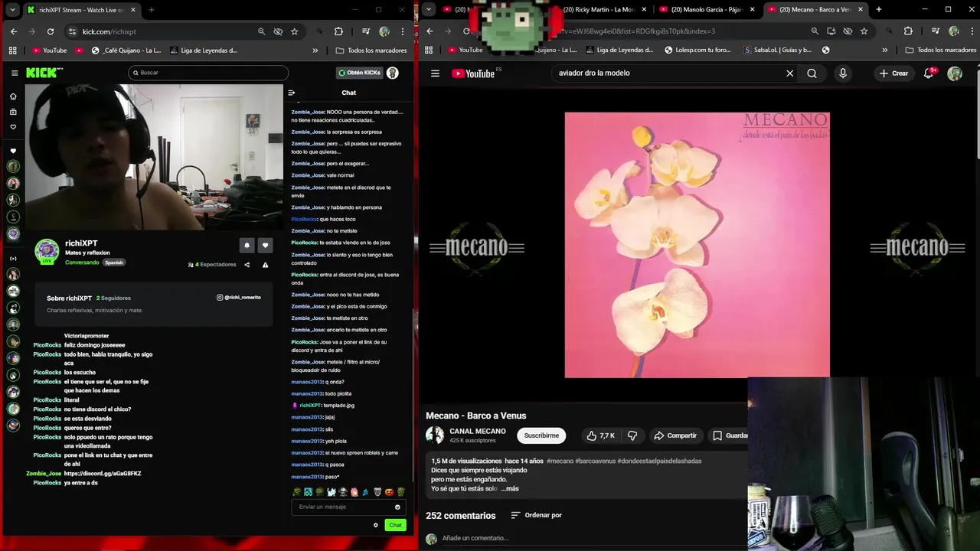Expand hidden bookmarks chevron in YouTube window
Screen dimensions: 980x551
tap(885, 51)
